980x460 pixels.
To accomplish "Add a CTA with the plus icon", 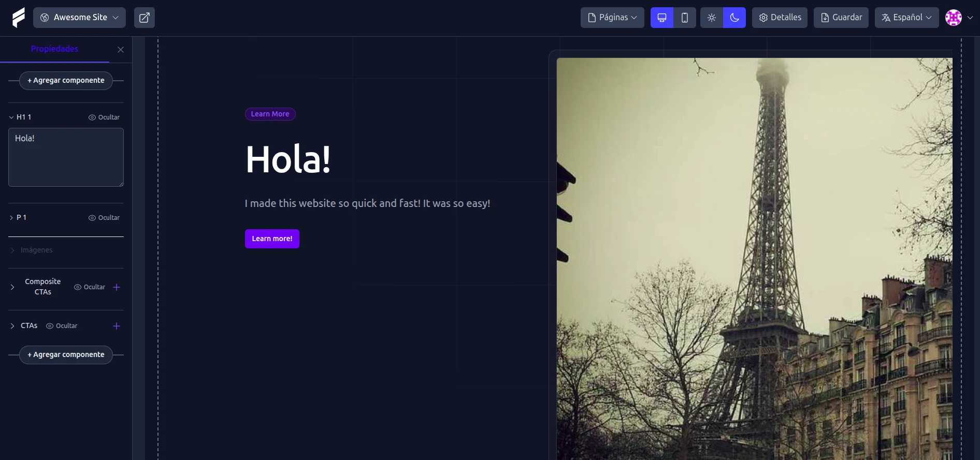I will [117, 326].
